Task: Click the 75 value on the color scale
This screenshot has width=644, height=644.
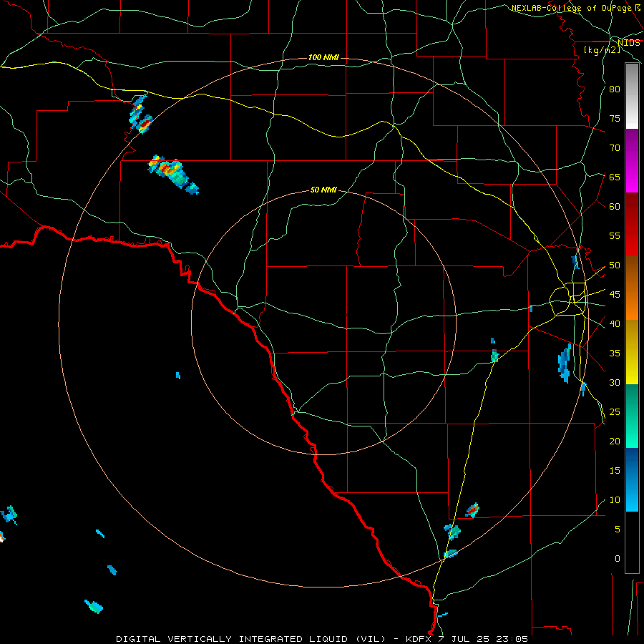Action: 615,118
